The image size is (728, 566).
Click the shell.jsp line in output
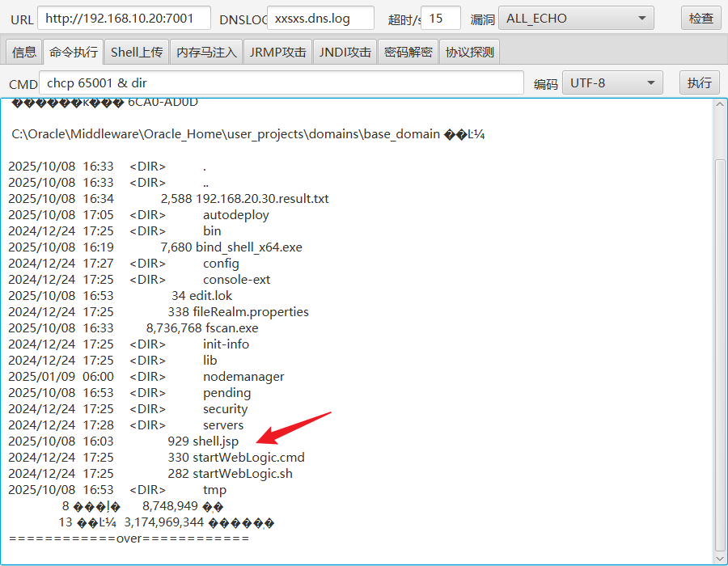(x=215, y=441)
